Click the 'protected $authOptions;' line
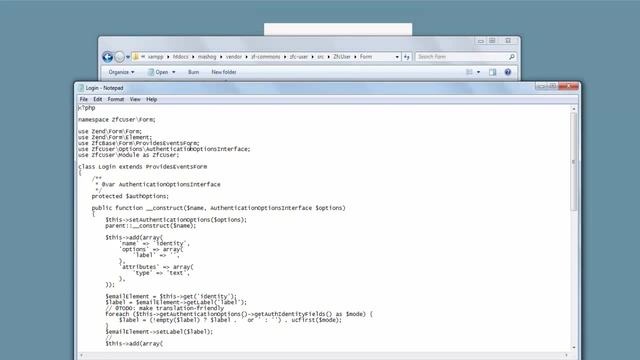This screenshot has height=360, width=640. coord(130,196)
